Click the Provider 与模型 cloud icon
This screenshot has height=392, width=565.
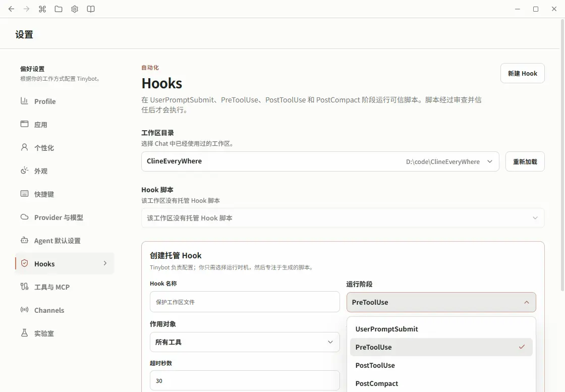[24, 217]
